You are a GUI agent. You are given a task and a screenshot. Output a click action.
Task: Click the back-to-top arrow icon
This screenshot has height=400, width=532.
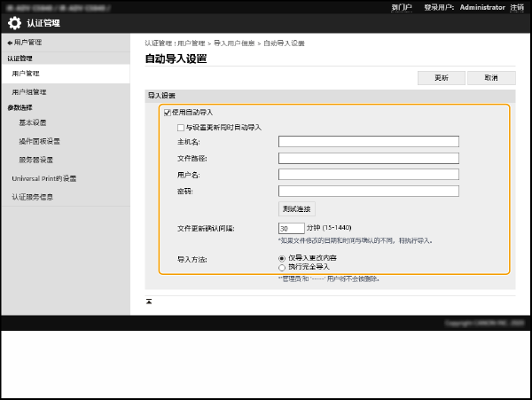(149, 302)
